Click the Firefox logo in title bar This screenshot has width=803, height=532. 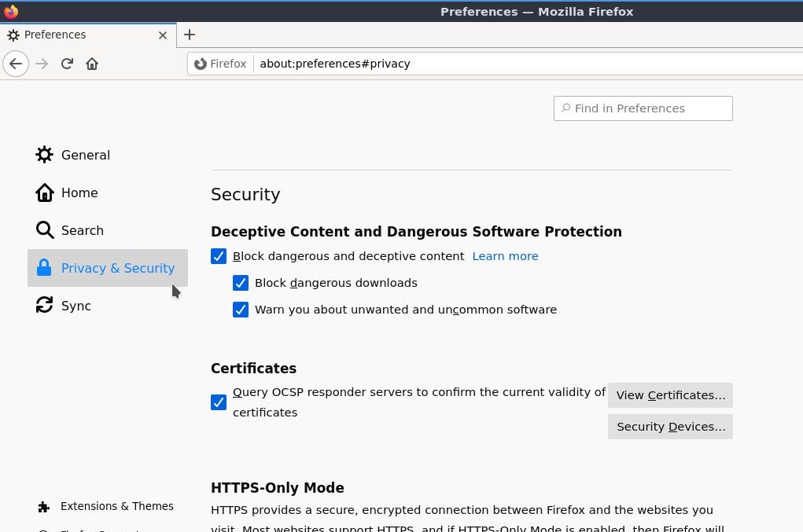(x=11, y=11)
